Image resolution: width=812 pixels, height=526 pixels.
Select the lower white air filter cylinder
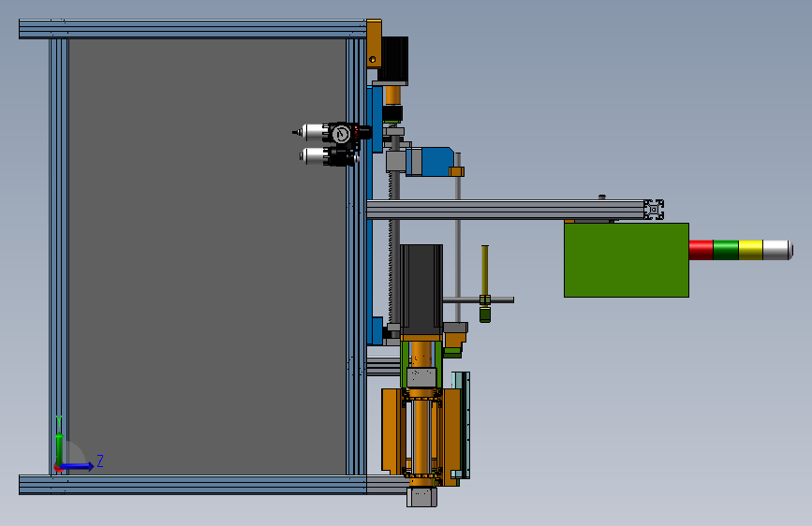click(312, 155)
